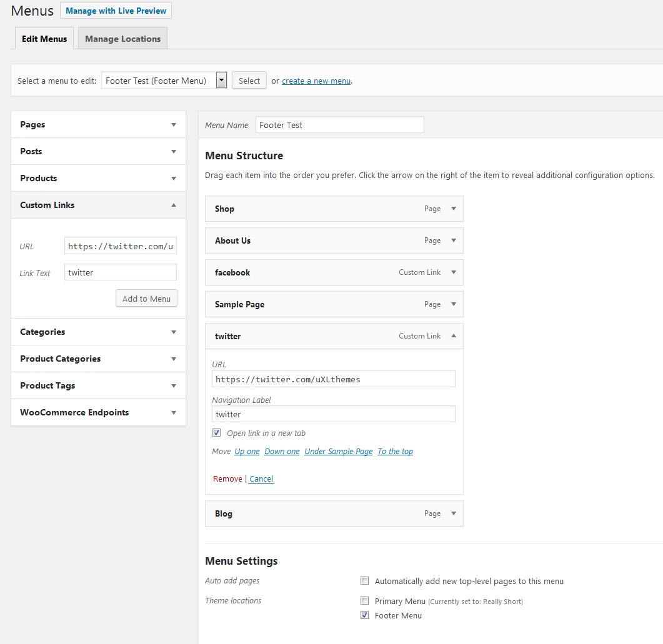Expand the WooCommerce Endpoints panel arrow
This screenshot has height=644, width=663.
[174, 413]
